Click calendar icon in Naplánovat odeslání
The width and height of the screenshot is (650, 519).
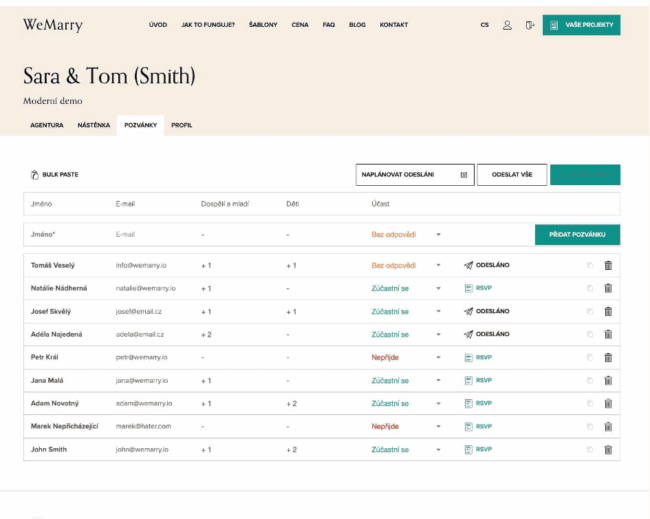pyautogui.click(x=464, y=175)
